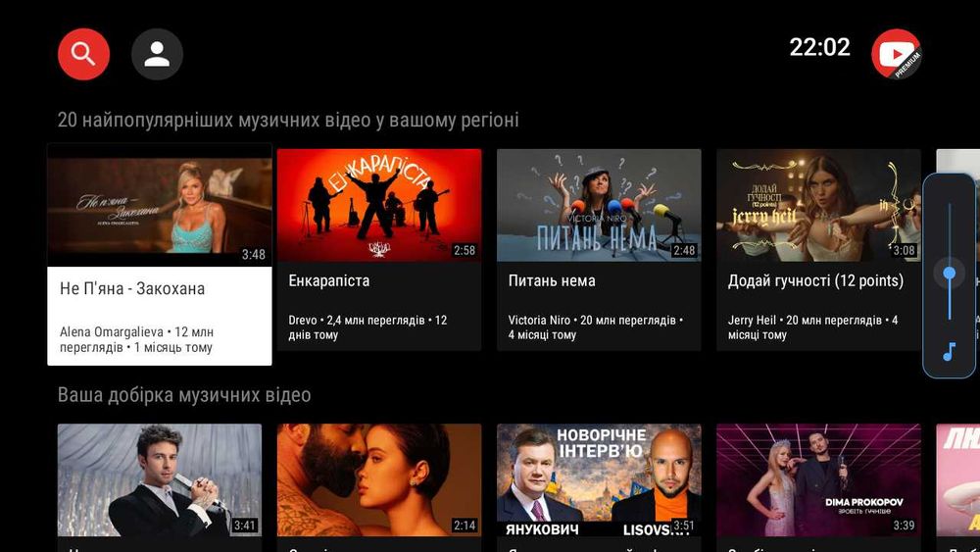The image size is (980, 552).
Task: Click the Drevo 2,4 млн переглядів text
Action: click(367, 326)
